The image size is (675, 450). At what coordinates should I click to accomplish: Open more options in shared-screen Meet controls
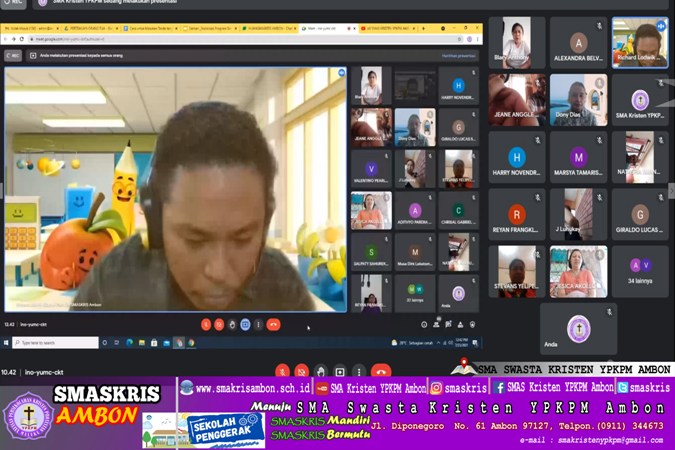pyautogui.click(x=258, y=325)
